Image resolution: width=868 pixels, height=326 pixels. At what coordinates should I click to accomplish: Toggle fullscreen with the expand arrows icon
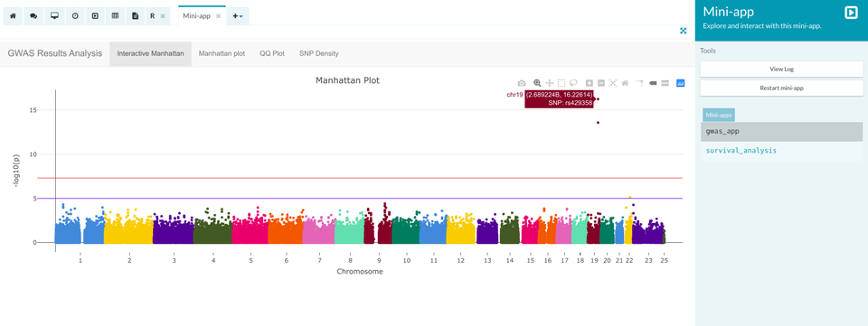684,31
